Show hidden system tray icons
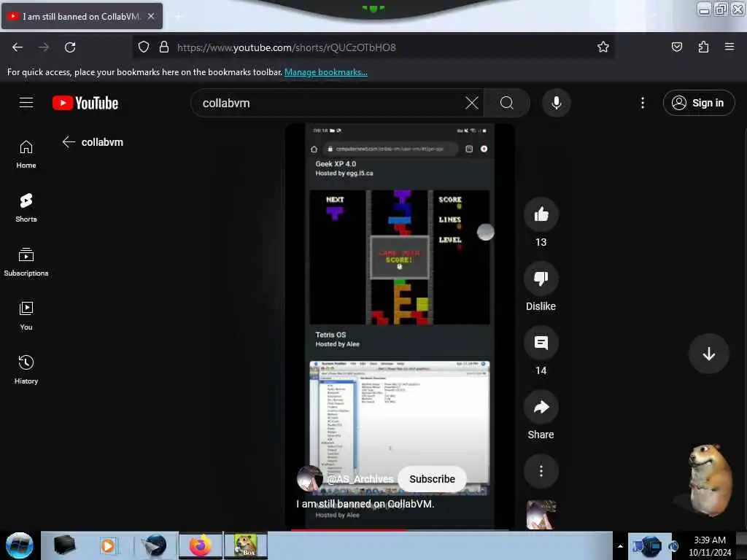 [x=620, y=546]
